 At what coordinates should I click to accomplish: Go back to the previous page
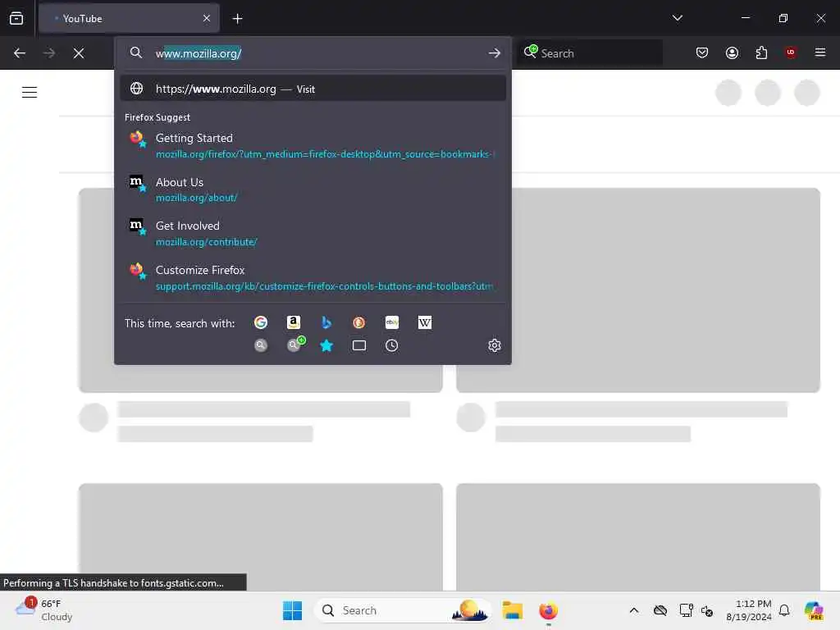pos(20,53)
